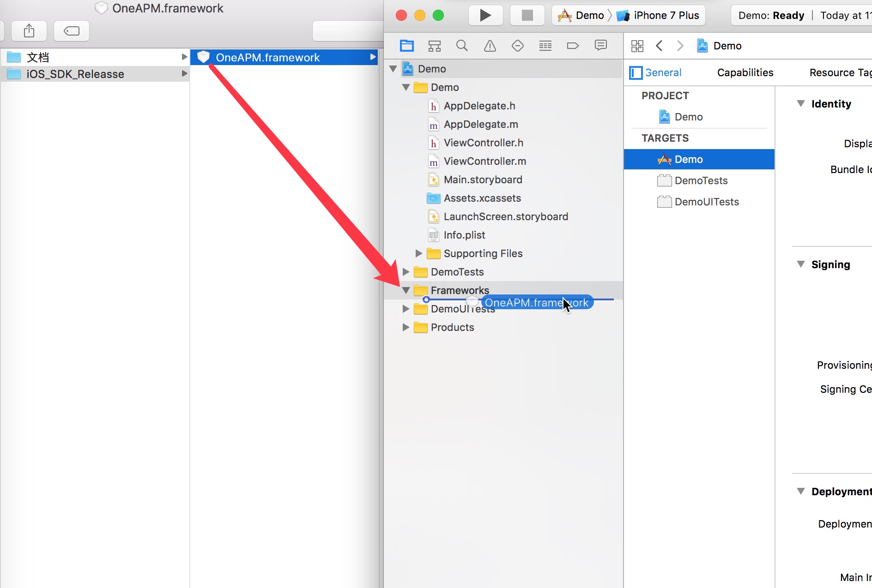872x588 pixels.
Task: Collapse the Signing section
Action: 801,264
